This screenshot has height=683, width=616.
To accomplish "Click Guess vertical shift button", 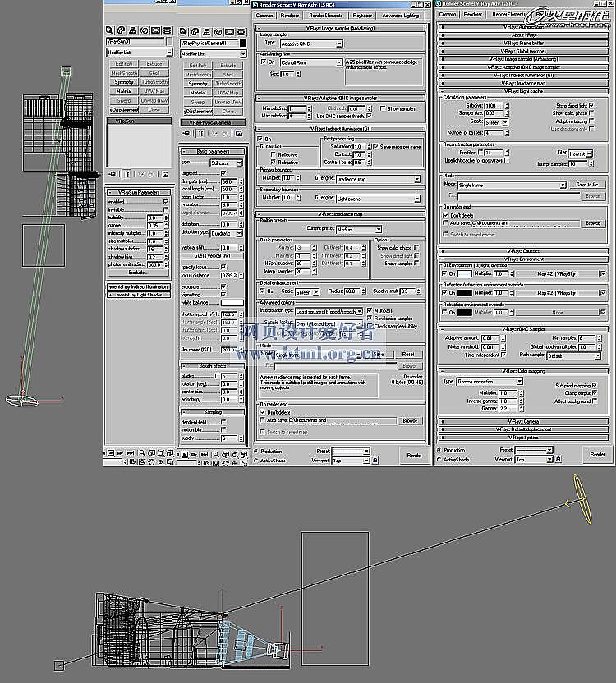I will [212, 256].
